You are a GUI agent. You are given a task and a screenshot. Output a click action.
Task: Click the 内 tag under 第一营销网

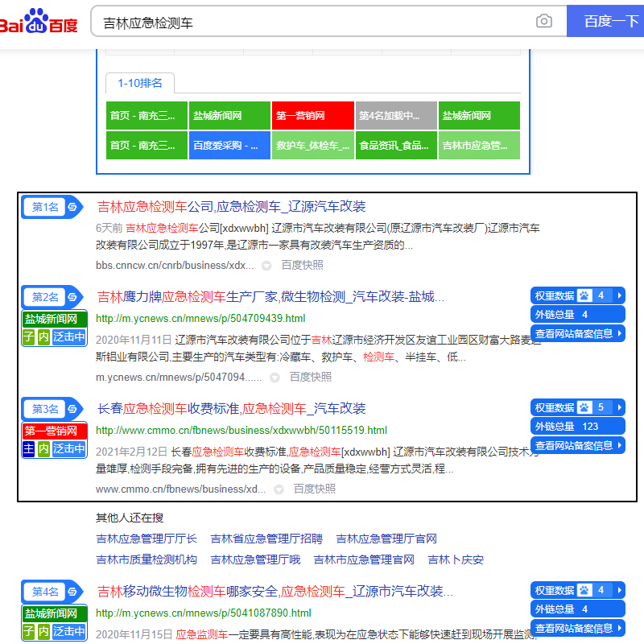(43, 448)
